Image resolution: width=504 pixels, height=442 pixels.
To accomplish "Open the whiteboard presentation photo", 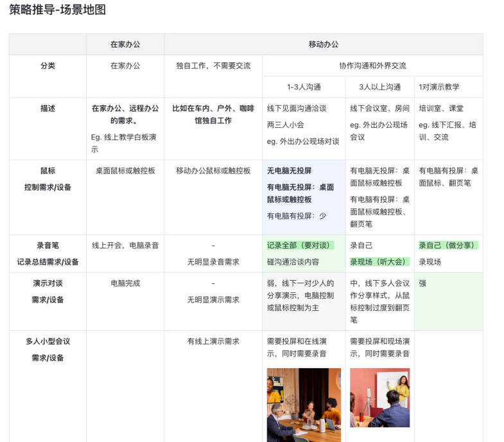I will click(379, 397).
